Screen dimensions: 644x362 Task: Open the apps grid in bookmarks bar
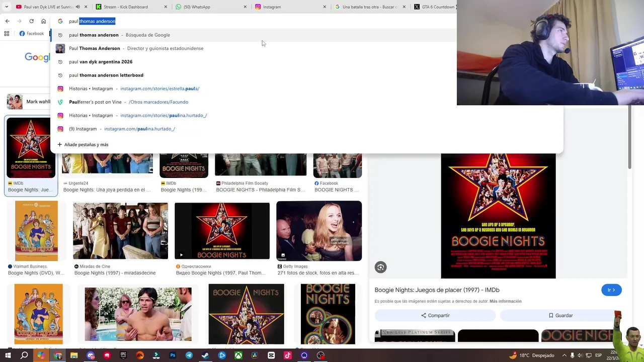point(7,34)
